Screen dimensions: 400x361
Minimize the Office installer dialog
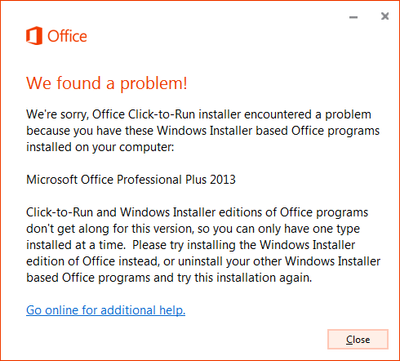point(354,17)
